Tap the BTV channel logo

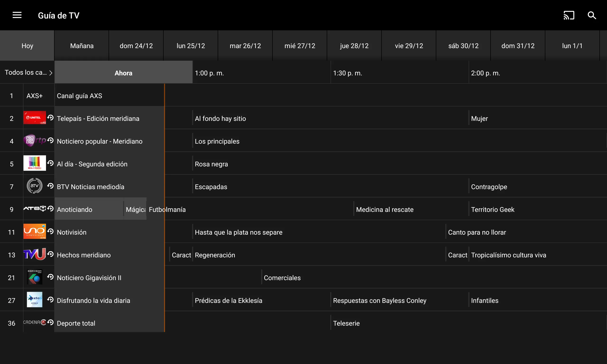35,186
